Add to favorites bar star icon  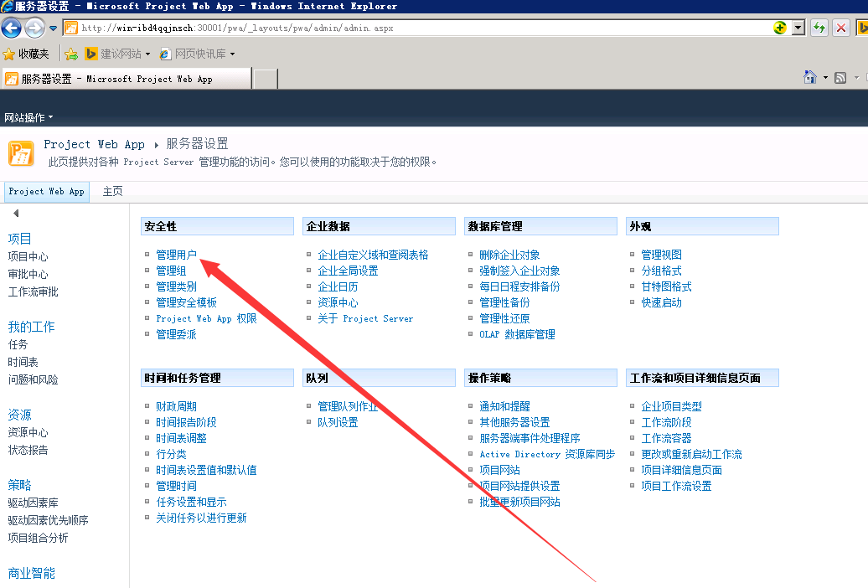71,54
